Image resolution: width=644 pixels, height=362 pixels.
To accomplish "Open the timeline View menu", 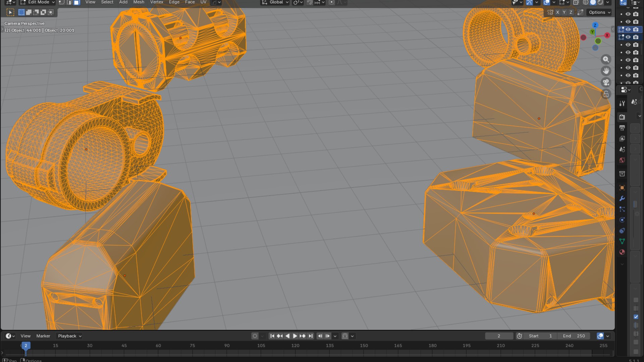I will [25, 336].
